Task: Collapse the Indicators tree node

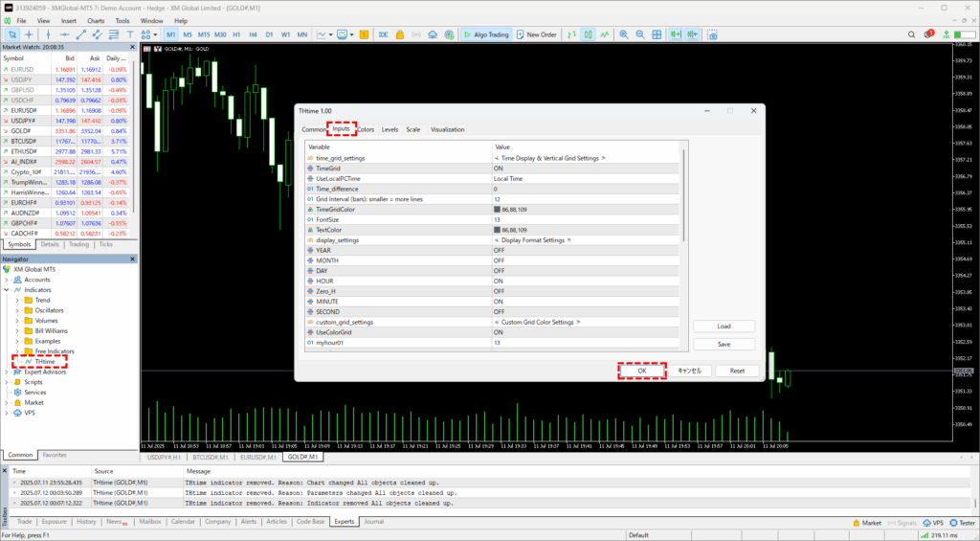Action: pos(7,290)
